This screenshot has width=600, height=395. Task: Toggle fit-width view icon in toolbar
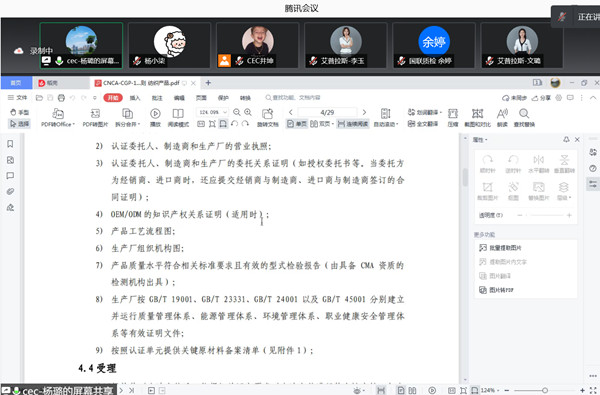click(223, 124)
